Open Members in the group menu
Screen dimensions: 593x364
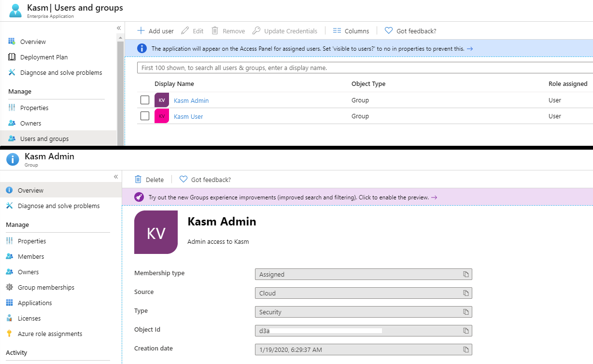(31, 256)
